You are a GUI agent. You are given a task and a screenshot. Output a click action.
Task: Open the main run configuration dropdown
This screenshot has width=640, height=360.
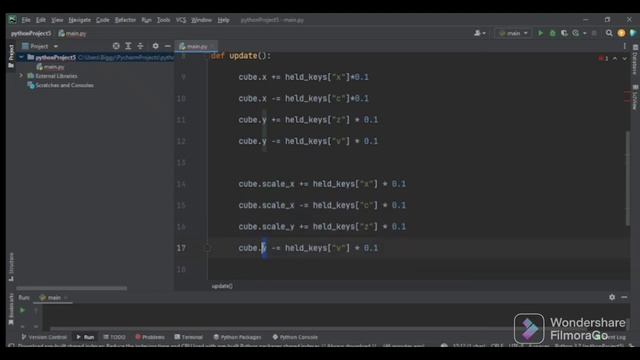[513, 33]
